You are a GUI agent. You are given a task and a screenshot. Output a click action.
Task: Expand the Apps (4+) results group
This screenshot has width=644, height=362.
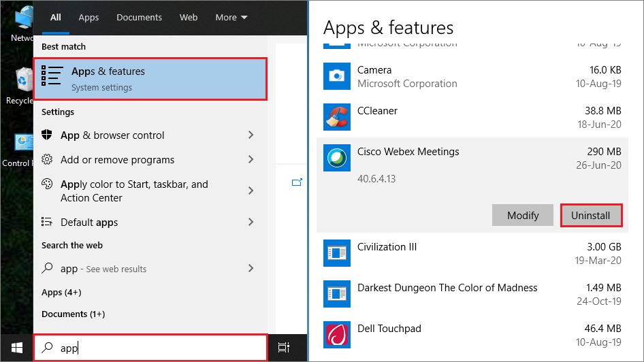click(x=61, y=292)
